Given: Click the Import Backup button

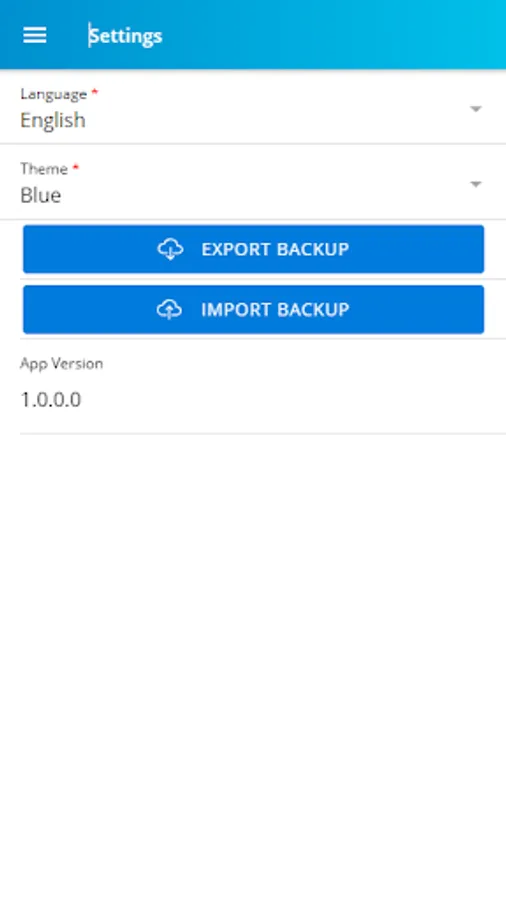Looking at the screenshot, I should click(x=254, y=309).
